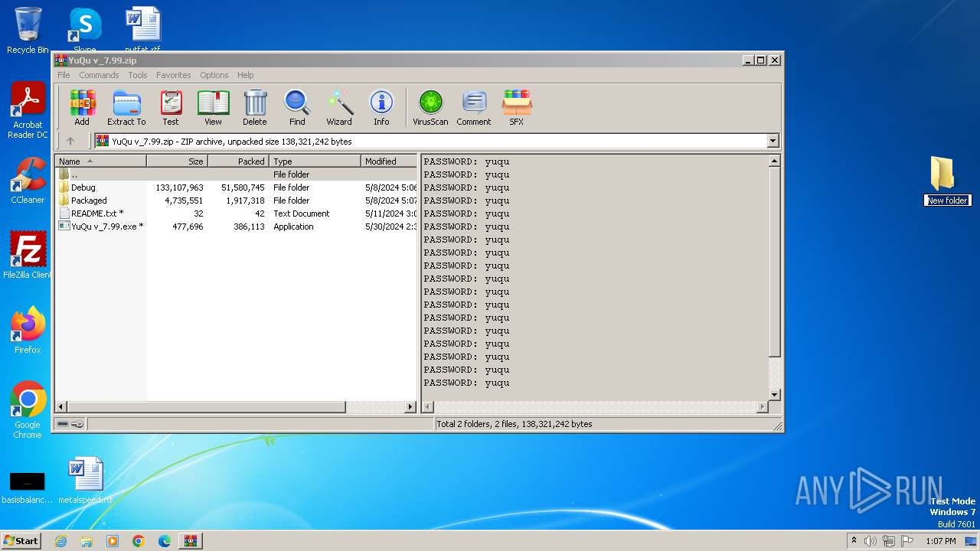Open the Extract To tool
The width and height of the screenshot is (980, 551).
click(x=126, y=108)
